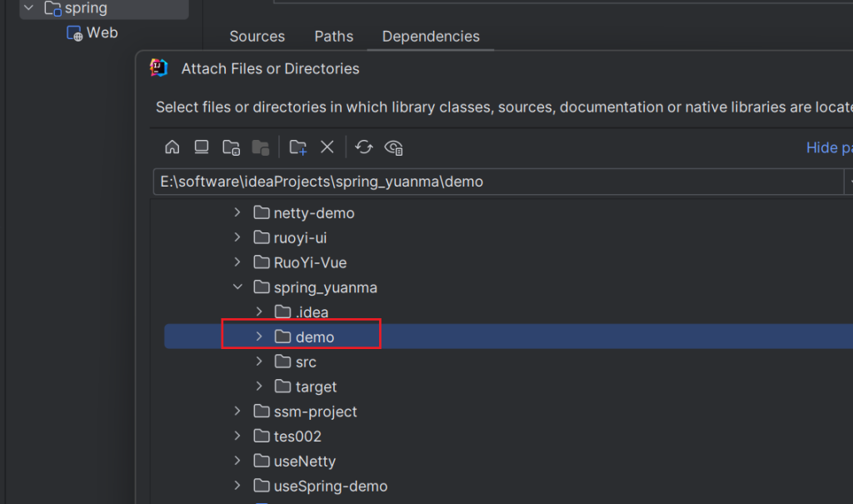Click the Hide path link
This screenshot has width=853, height=504.
828,147
